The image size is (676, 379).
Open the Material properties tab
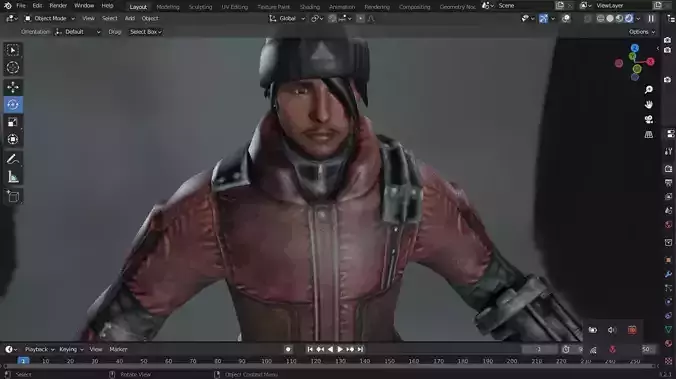point(668,344)
